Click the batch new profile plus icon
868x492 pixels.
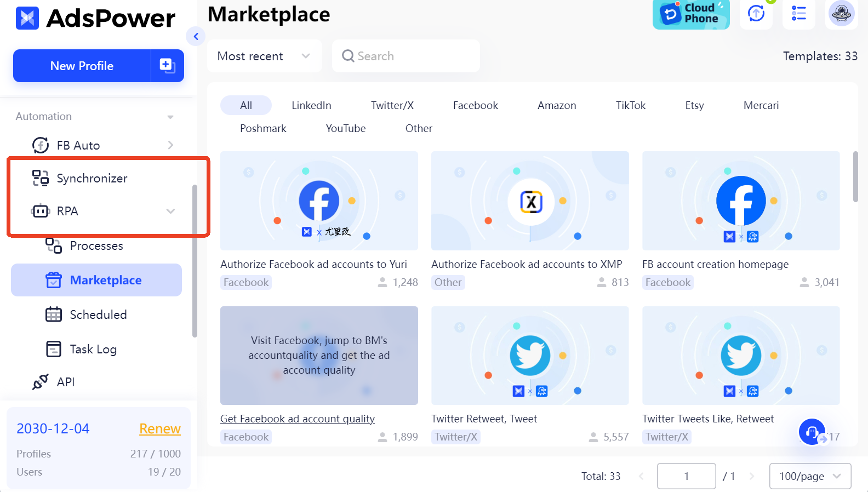[167, 66]
